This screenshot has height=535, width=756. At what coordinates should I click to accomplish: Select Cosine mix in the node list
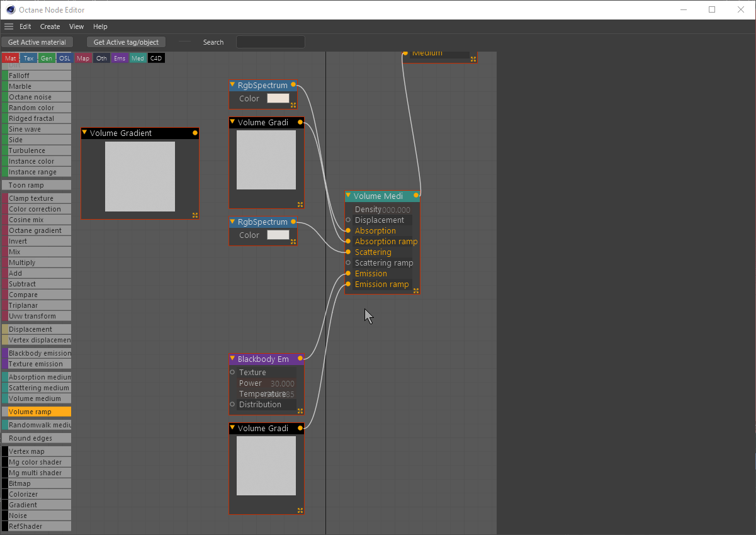37,220
